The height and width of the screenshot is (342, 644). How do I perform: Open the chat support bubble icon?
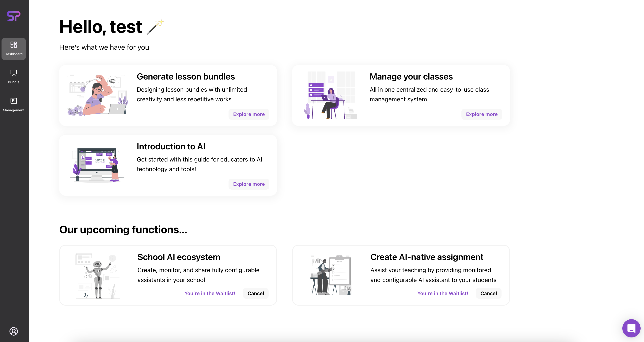[x=631, y=328]
